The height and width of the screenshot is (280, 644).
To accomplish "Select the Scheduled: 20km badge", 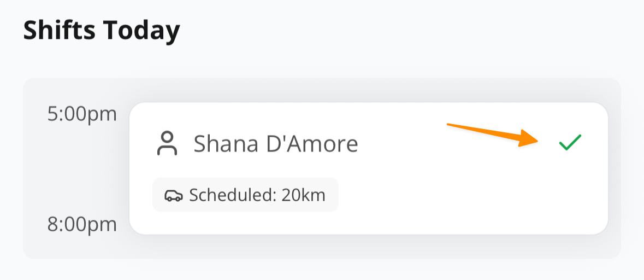I will tap(245, 195).
